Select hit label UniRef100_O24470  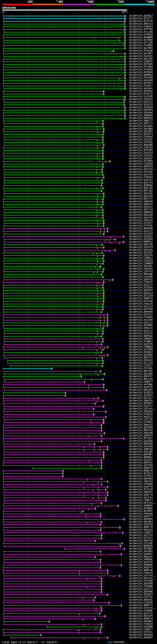click(141, 99)
